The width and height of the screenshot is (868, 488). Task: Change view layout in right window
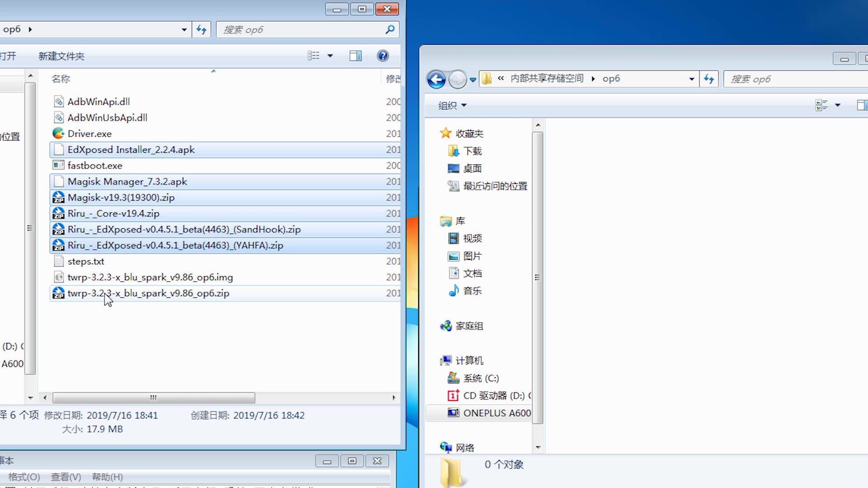pyautogui.click(x=821, y=105)
